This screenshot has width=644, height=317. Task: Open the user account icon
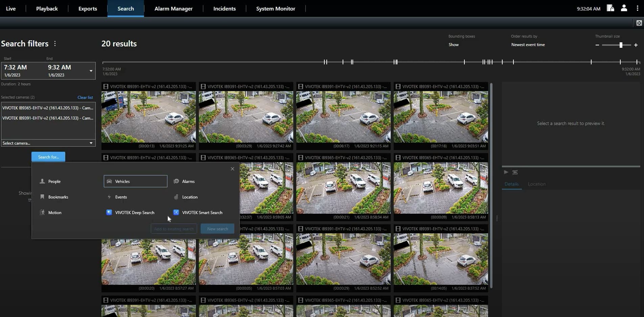(x=624, y=8)
